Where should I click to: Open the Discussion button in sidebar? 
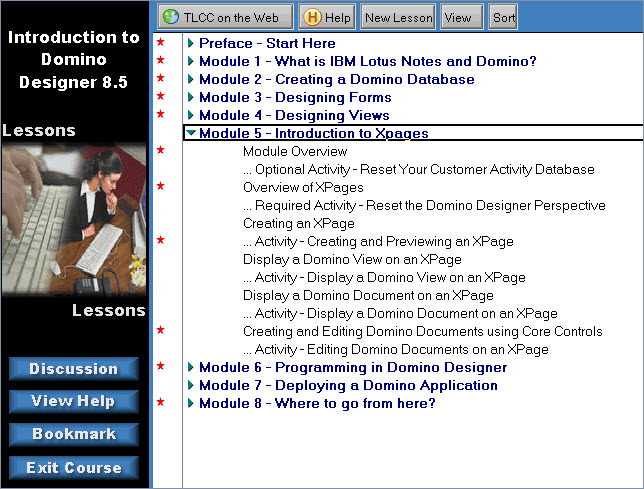pyautogui.click(x=74, y=369)
